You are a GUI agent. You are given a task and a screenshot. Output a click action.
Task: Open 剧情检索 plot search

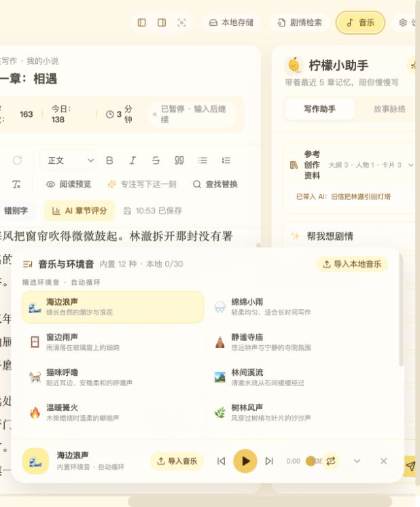point(300,22)
